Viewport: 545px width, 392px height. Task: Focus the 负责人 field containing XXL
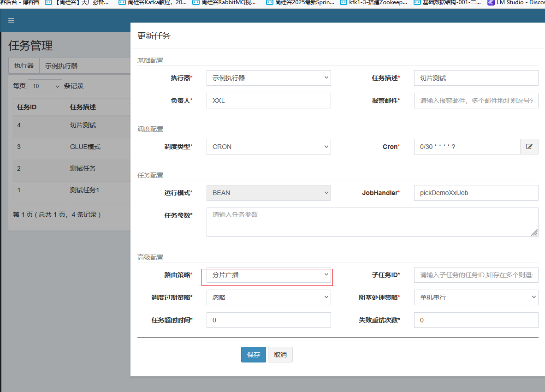[269, 101]
